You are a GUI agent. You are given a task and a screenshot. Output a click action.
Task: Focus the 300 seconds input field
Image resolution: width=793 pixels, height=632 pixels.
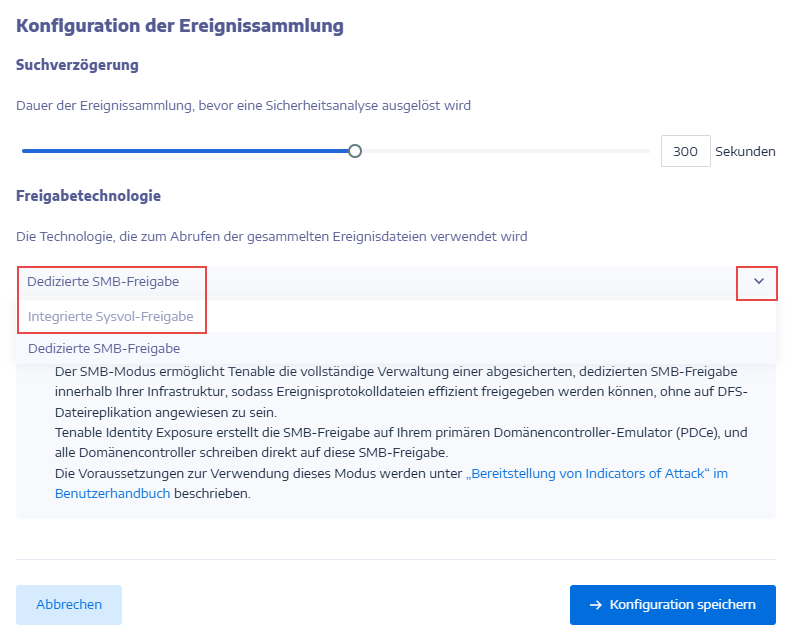(685, 152)
